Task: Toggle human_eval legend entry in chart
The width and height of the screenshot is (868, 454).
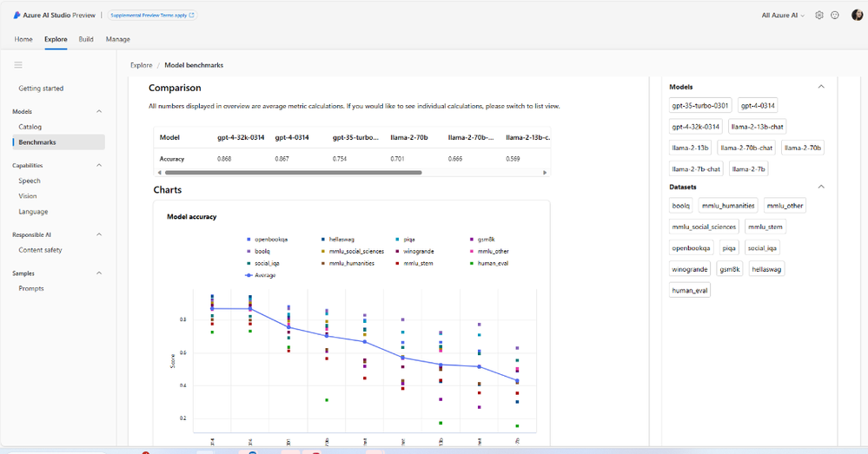Action: [x=489, y=263]
